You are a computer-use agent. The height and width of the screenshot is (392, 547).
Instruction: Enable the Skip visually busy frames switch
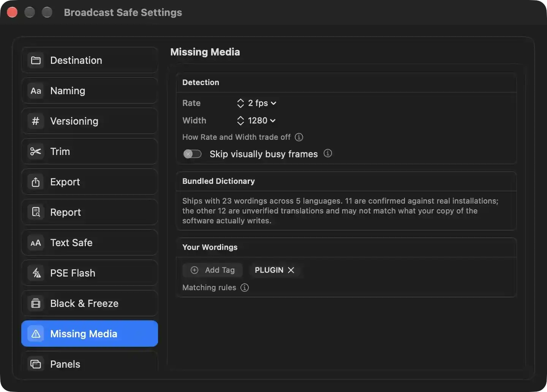192,154
